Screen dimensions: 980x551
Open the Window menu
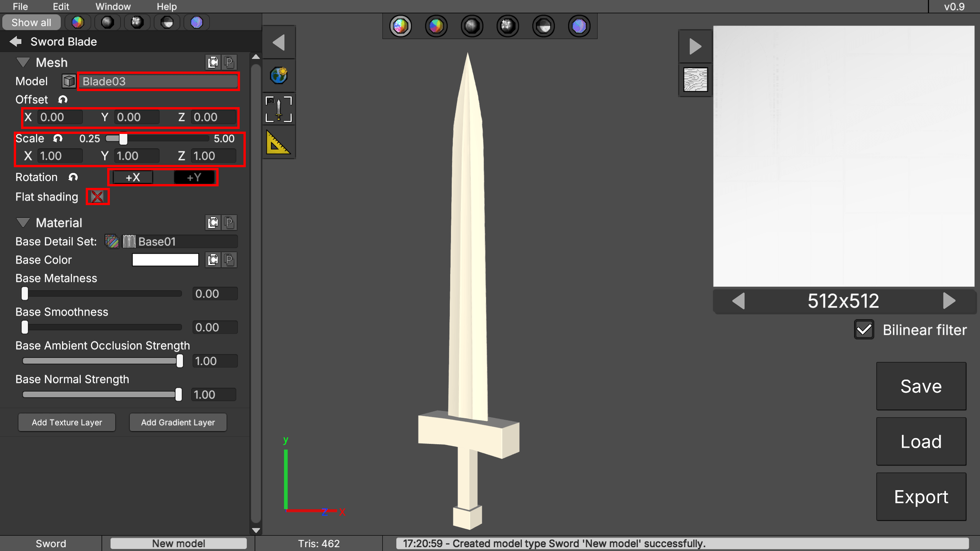[113, 7]
